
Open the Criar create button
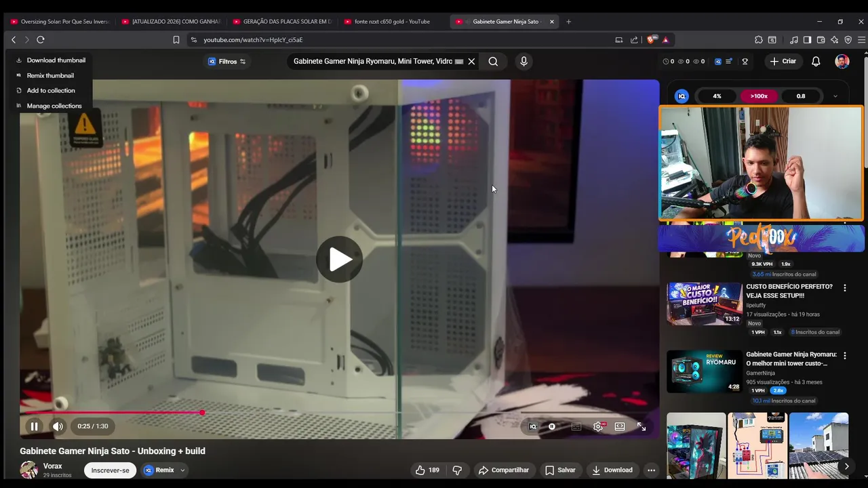[783, 61]
